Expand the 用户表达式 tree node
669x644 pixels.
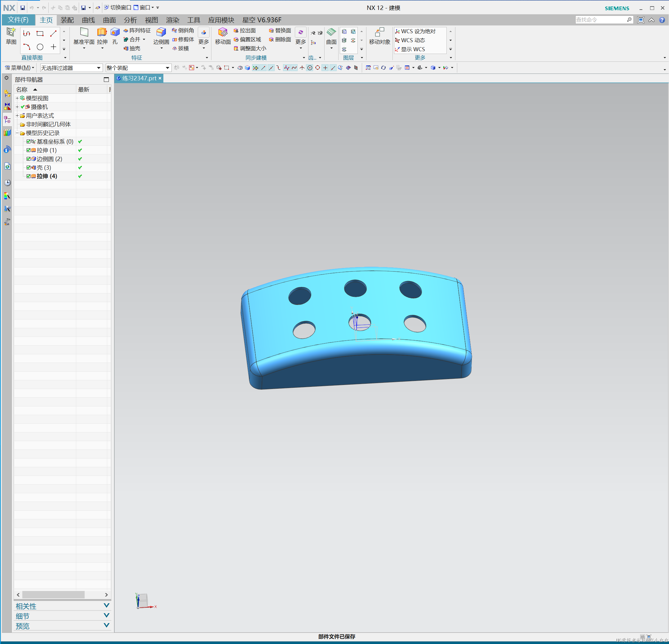[17, 115]
